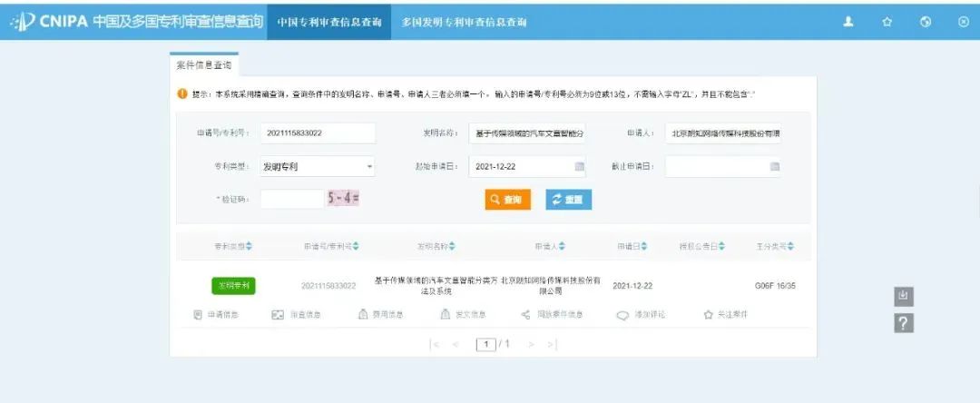Open calendar picker for 起始申请日
The image size is (980, 403).
point(579,167)
